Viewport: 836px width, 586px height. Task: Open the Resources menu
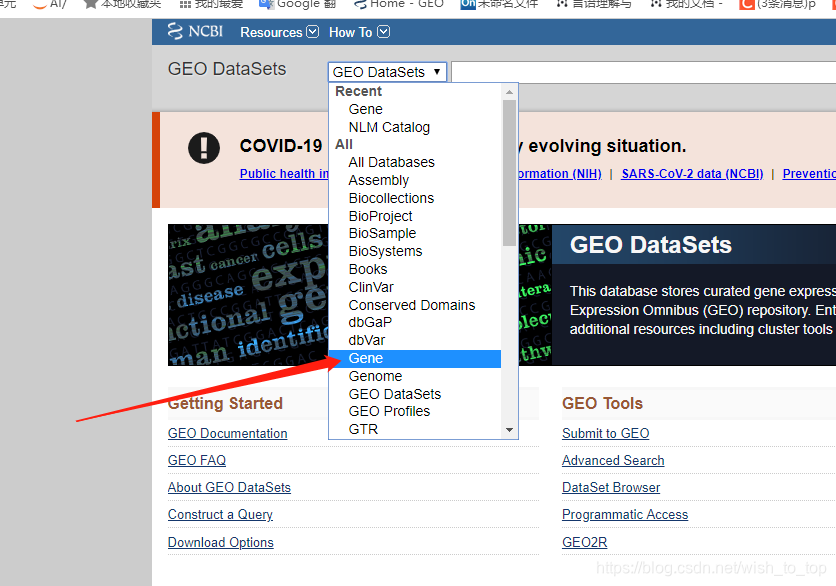click(x=279, y=32)
